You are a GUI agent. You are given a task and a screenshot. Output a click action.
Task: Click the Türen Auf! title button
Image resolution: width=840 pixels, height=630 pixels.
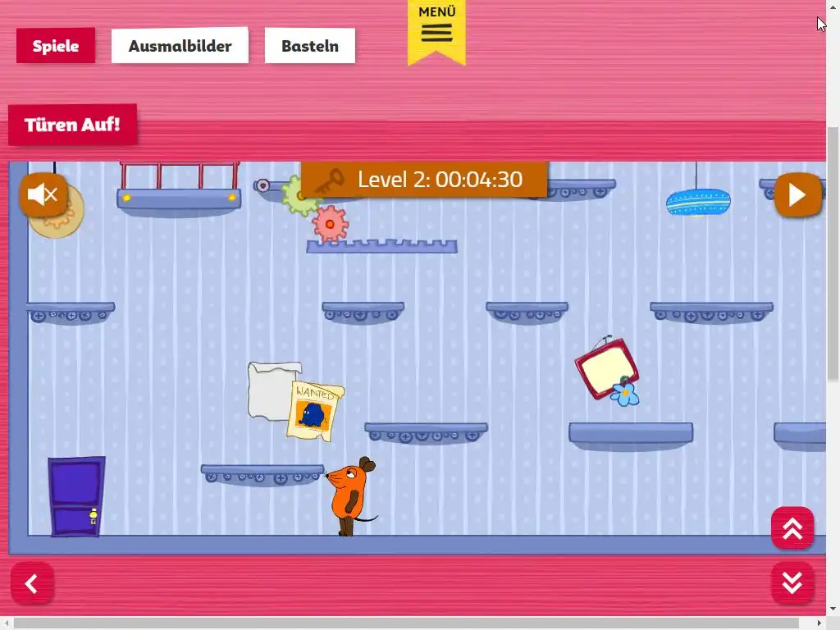click(72, 125)
